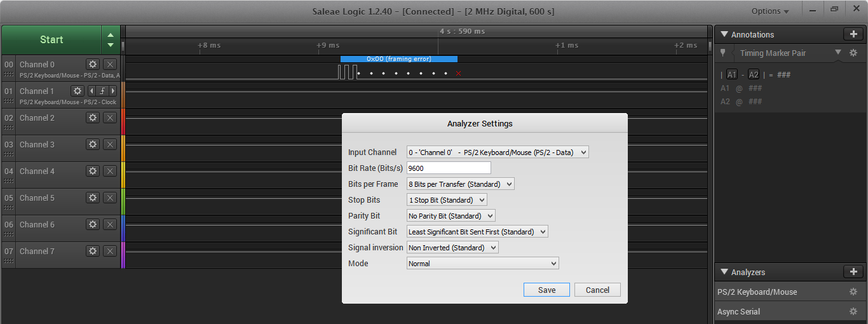Viewport: 868px width, 324px height.
Task: Click the red X framing error marker
Action: (x=458, y=74)
